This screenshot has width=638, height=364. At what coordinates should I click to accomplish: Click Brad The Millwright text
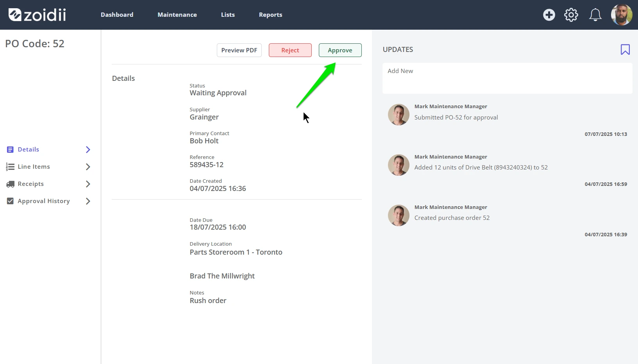222,276
